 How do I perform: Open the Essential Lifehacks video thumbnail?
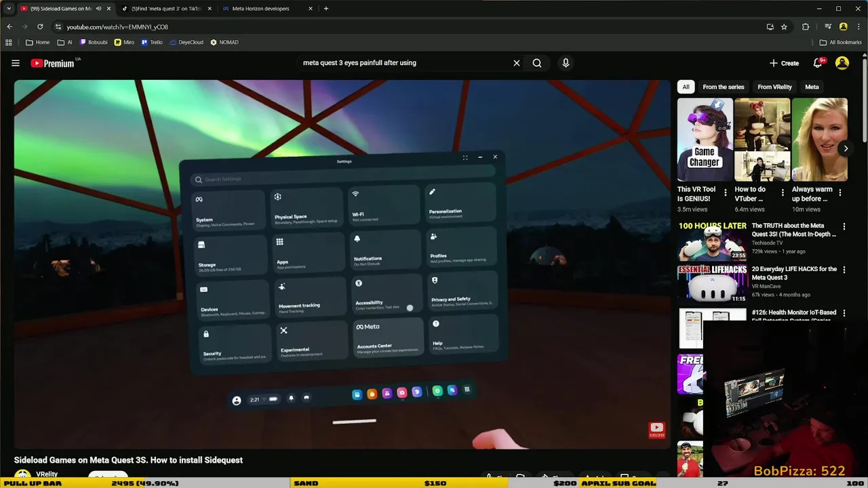click(x=713, y=283)
